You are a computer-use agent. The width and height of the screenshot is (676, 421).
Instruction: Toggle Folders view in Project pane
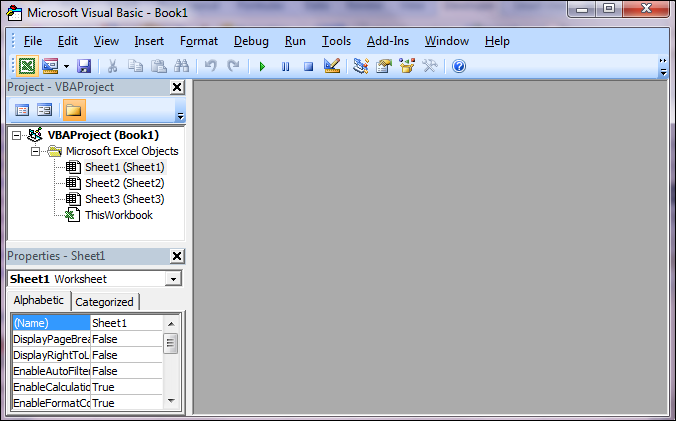[x=74, y=110]
